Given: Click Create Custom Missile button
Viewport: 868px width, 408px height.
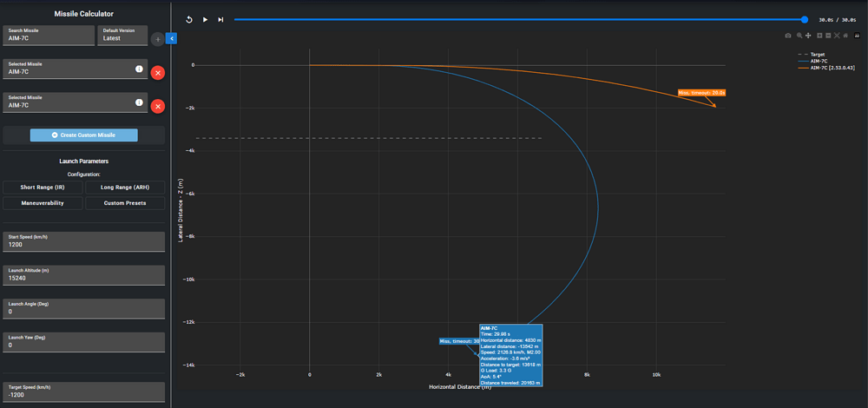Looking at the screenshot, I should [x=84, y=135].
